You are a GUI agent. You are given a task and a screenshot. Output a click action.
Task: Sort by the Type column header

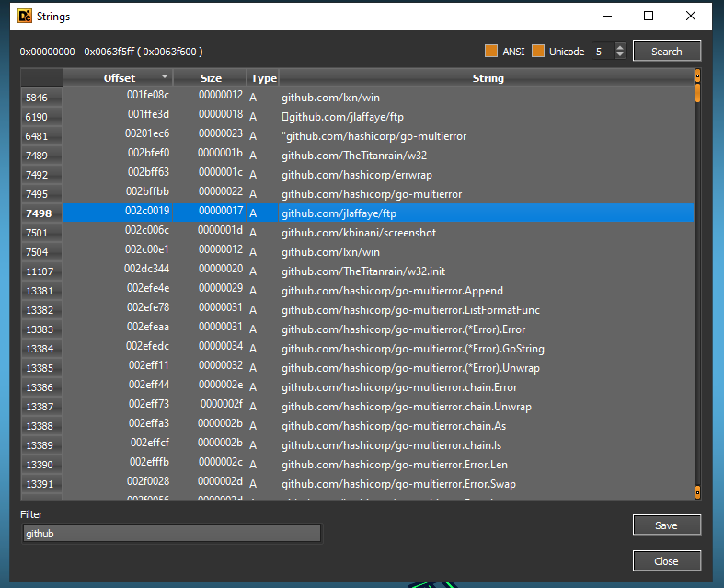(x=263, y=78)
